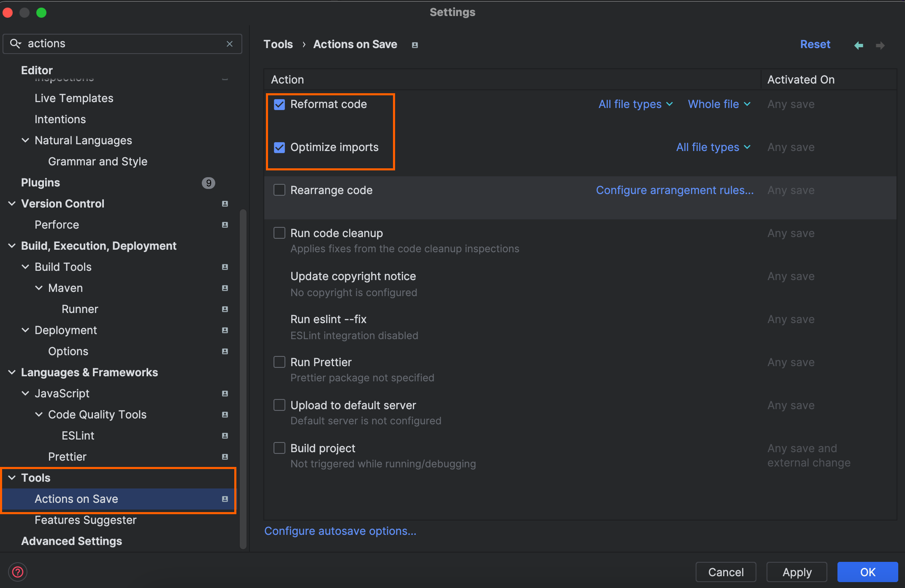This screenshot has height=588, width=905.
Task: Click project-level icon next to Version Control
Action: coord(225,204)
